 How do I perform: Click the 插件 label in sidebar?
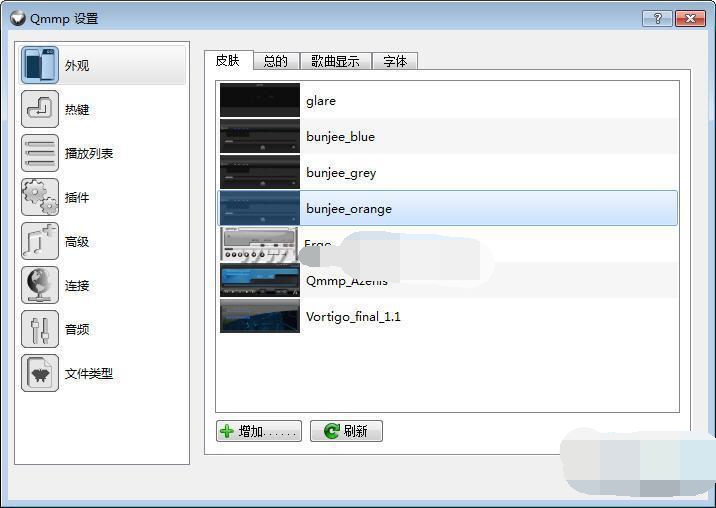coord(77,197)
